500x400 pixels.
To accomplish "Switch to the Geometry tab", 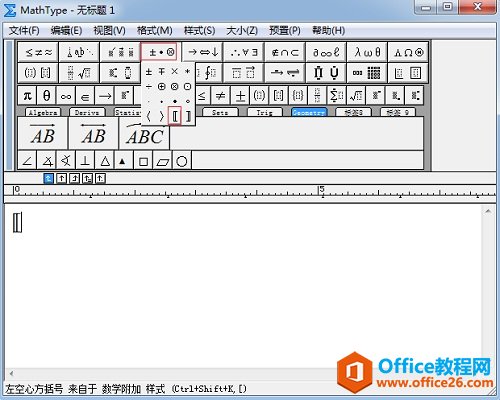I will 309,112.
